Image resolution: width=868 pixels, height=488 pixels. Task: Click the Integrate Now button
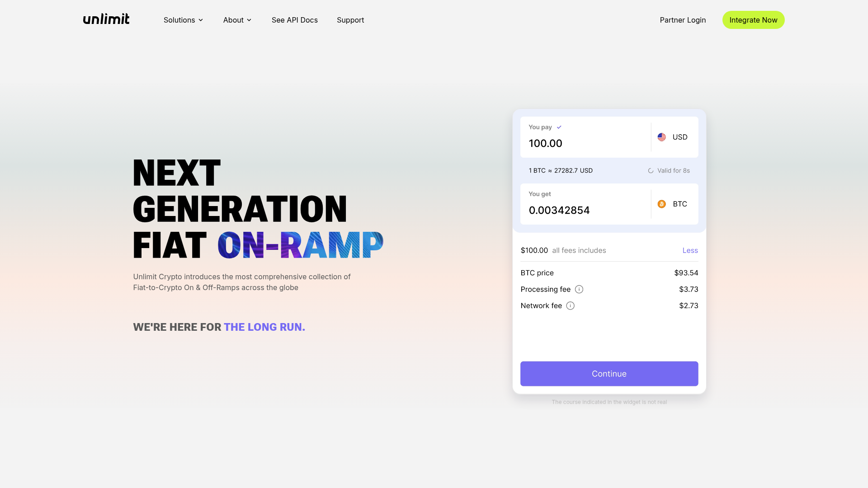point(753,20)
